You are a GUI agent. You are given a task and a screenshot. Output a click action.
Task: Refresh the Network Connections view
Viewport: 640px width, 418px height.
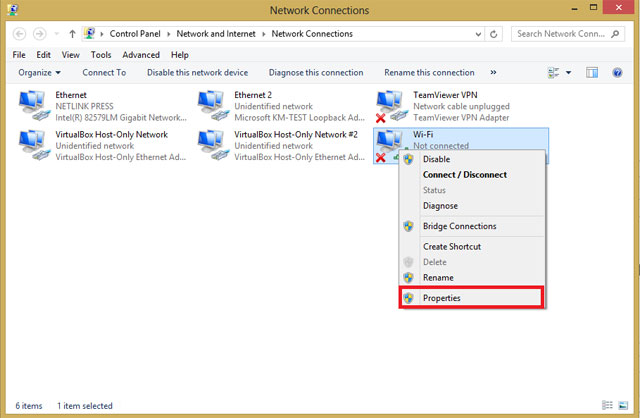(493, 34)
